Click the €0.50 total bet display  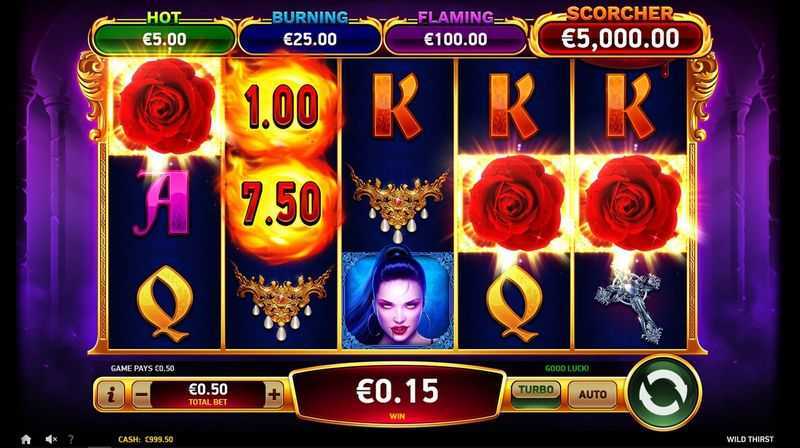[208, 394]
